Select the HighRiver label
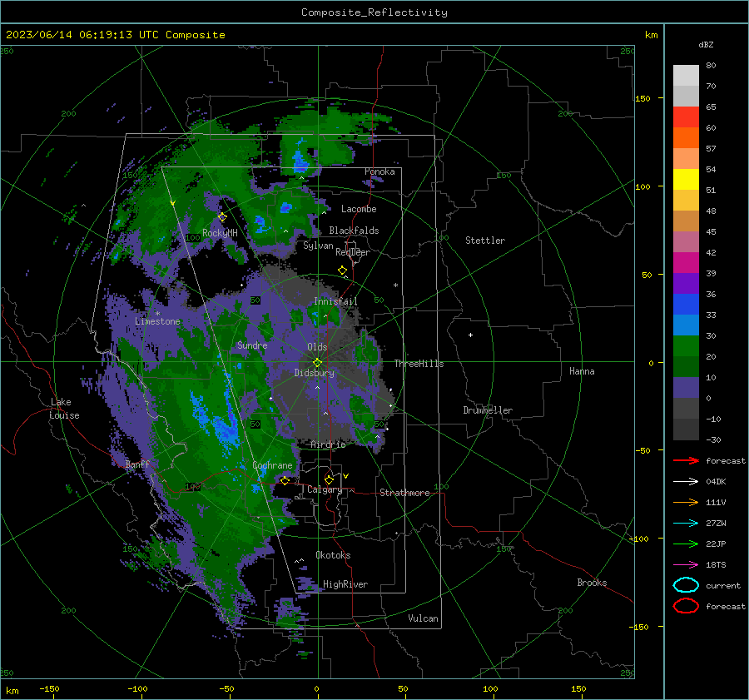Viewport: 749px width, 700px height. coord(345,584)
